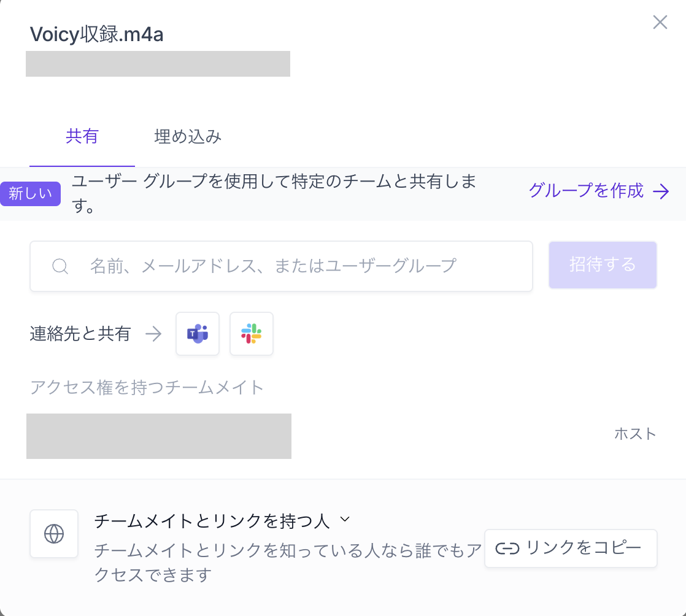Select the file title Voicy収録.m4a
This screenshot has height=616, width=686.
(97, 34)
